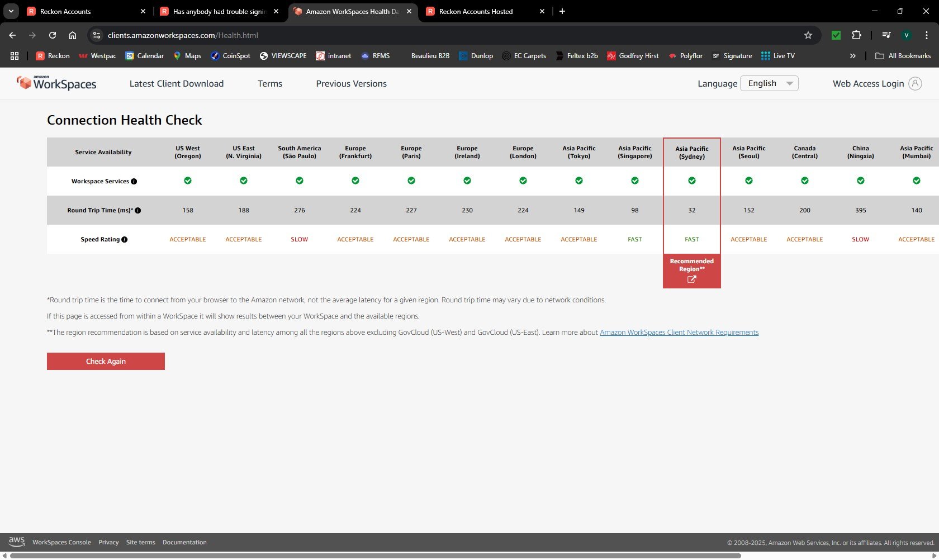Click the Web Access Login user icon

click(915, 83)
